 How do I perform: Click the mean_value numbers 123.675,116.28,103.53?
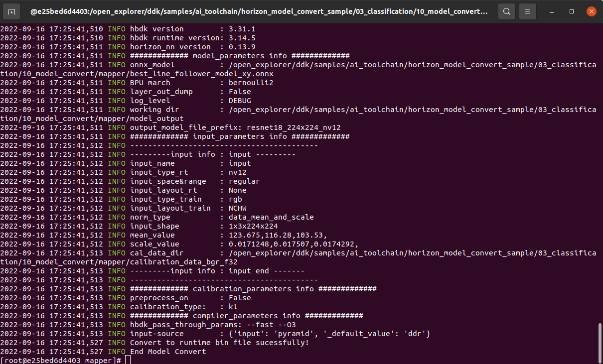coord(278,235)
